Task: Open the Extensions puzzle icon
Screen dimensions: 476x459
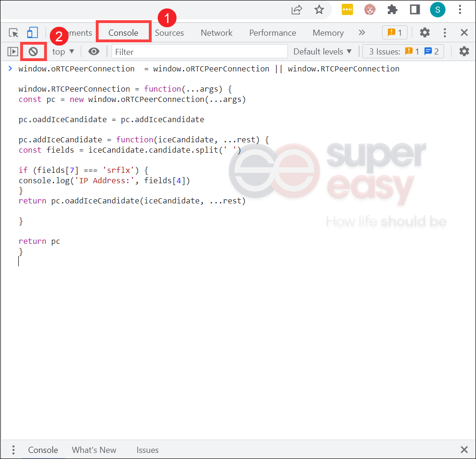Action: coord(392,10)
